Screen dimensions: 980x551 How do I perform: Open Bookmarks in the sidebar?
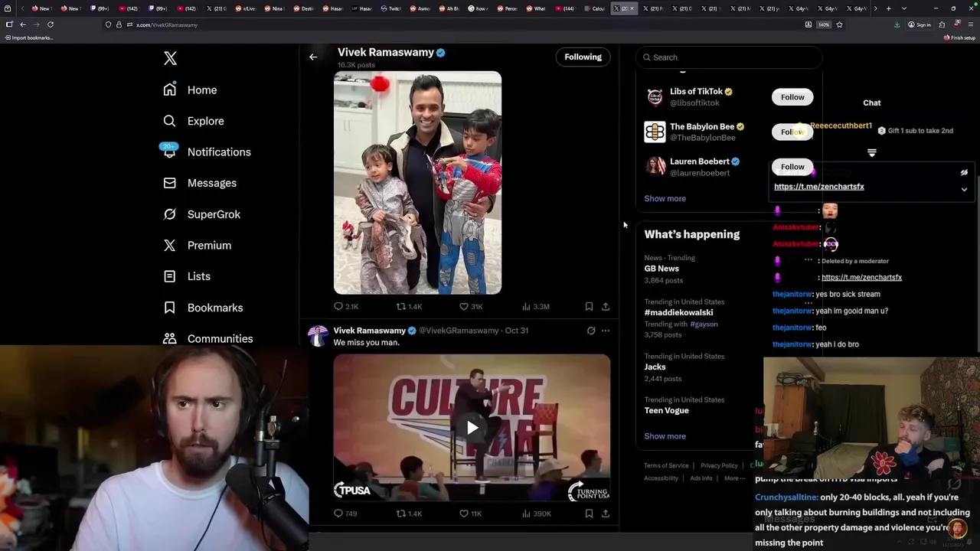click(x=203, y=308)
